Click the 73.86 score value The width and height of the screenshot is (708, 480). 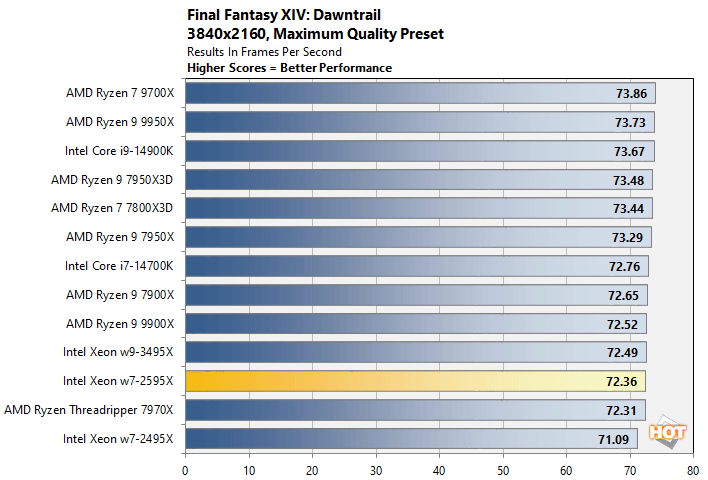click(x=631, y=93)
